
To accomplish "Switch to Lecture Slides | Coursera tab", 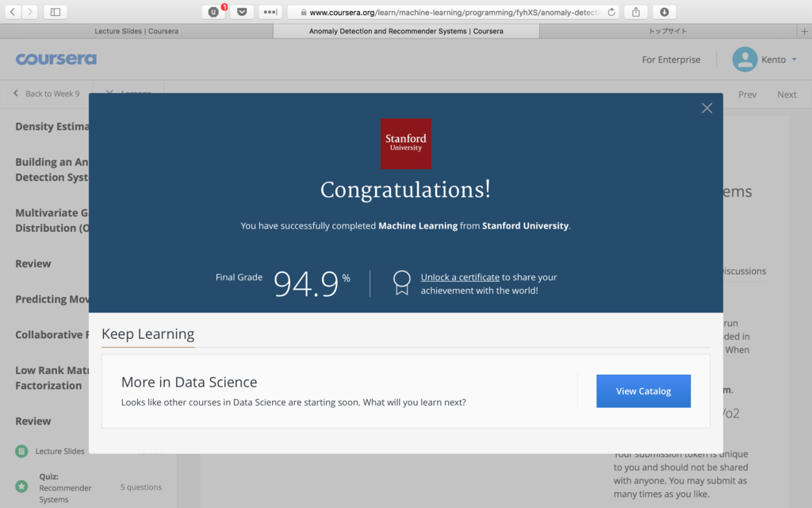I will click(136, 31).
